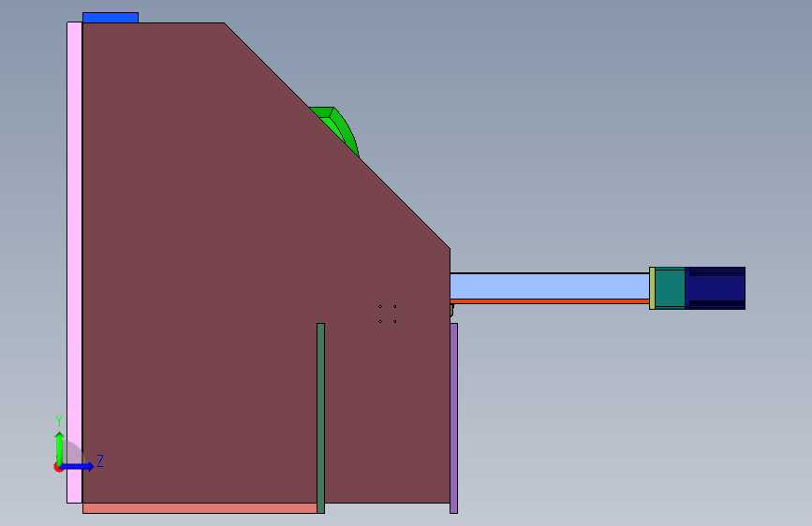The width and height of the screenshot is (812, 526).
Task: Pick the salmon base strip at bottom
Action: [x=199, y=508]
